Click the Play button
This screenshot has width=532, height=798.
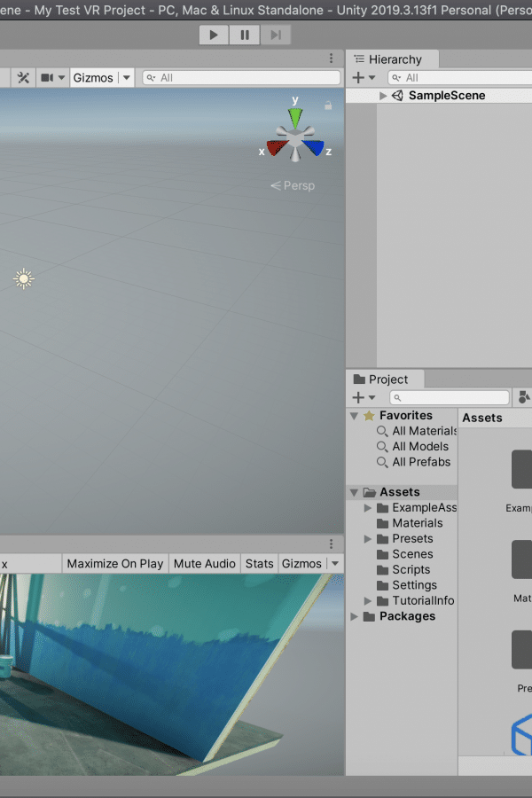[x=214, y=35]
